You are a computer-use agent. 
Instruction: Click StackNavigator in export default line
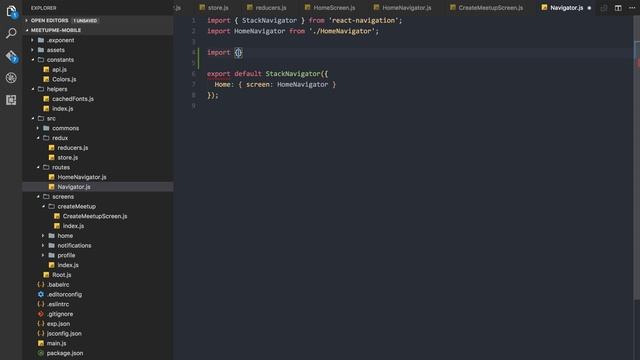(x=293, y=74)
